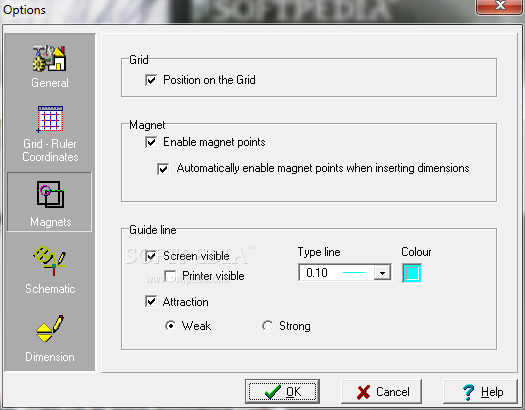Screen dimensions: 525x410
Task: Click the Schematic label in sidebar
Action: click(50, 289)
